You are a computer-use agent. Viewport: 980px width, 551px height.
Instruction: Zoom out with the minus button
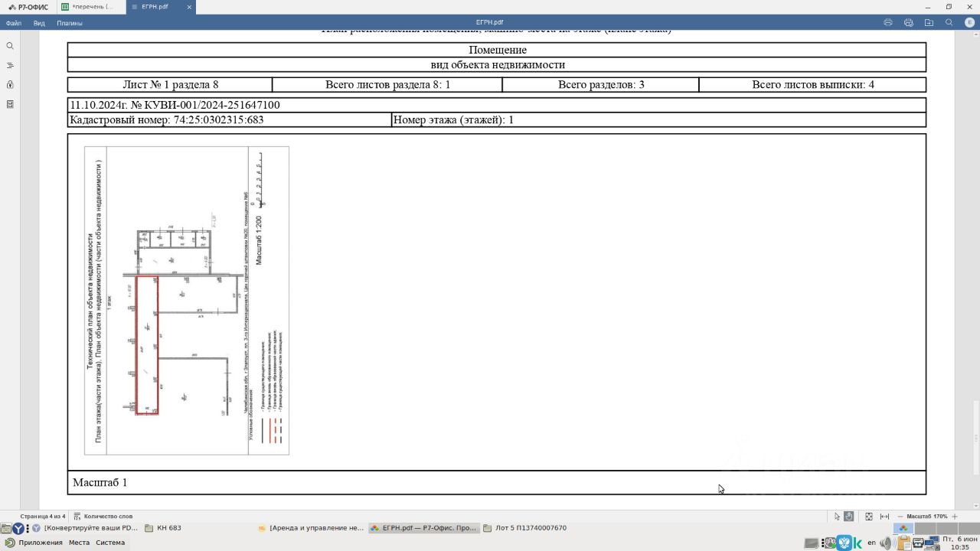pos(900,517)
